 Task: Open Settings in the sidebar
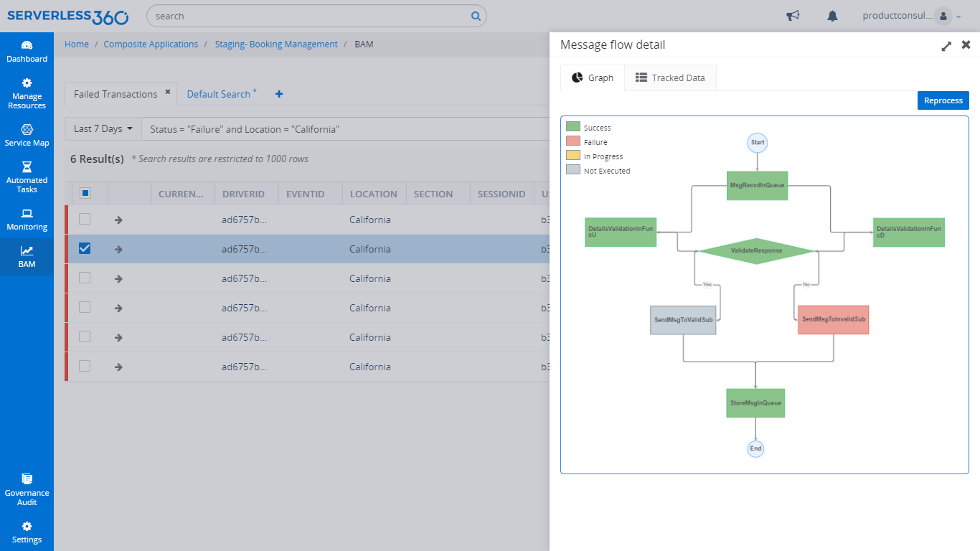[27, 532]
